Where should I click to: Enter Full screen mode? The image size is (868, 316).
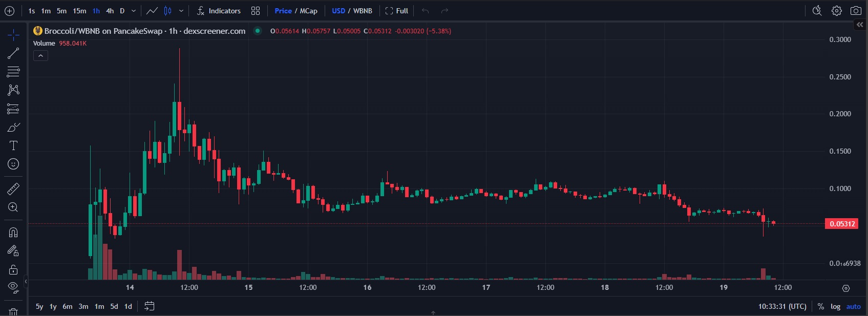click(397, 11)
